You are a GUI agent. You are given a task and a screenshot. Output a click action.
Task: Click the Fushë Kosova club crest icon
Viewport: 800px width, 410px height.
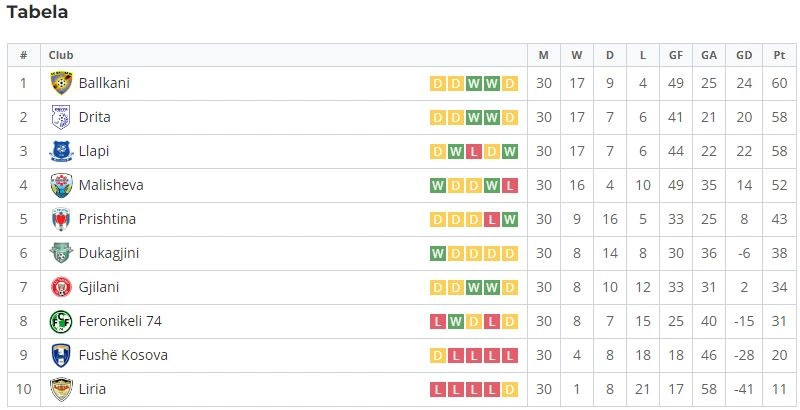pyautogui.click(x=61, y=355)
